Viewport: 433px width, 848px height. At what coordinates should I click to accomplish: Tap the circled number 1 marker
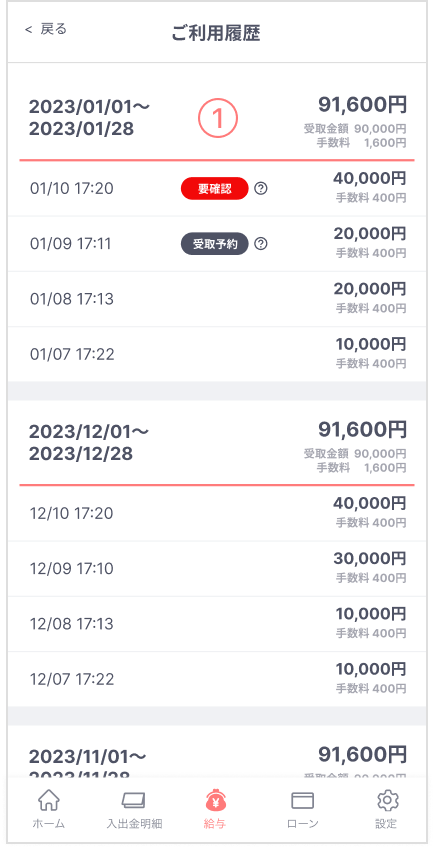[218, 119]
